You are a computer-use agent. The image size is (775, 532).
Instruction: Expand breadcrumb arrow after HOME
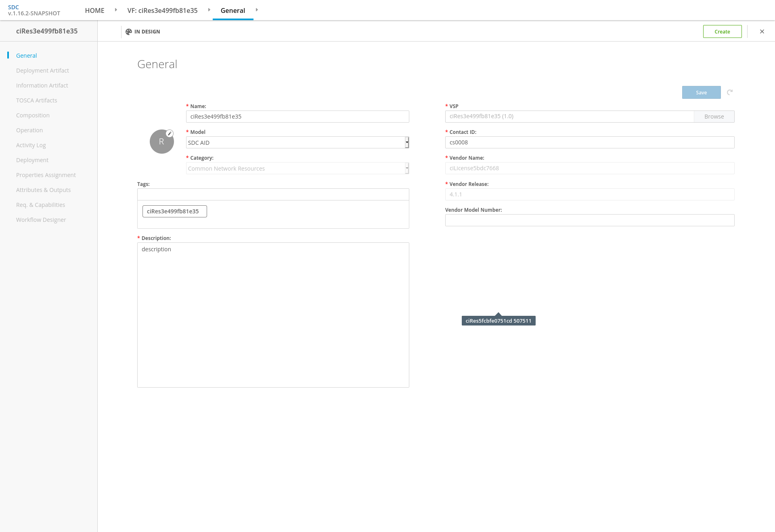pyautogui.click(x=116, y=10)
